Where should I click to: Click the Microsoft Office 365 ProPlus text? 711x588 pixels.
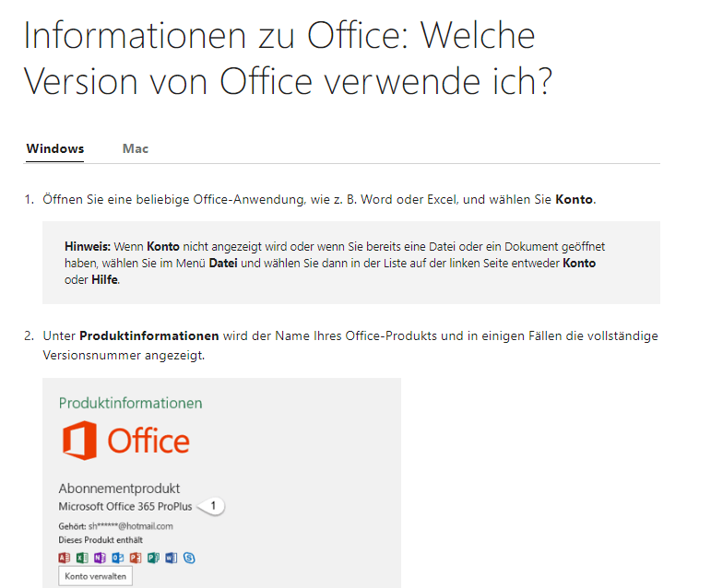point(125,507)
